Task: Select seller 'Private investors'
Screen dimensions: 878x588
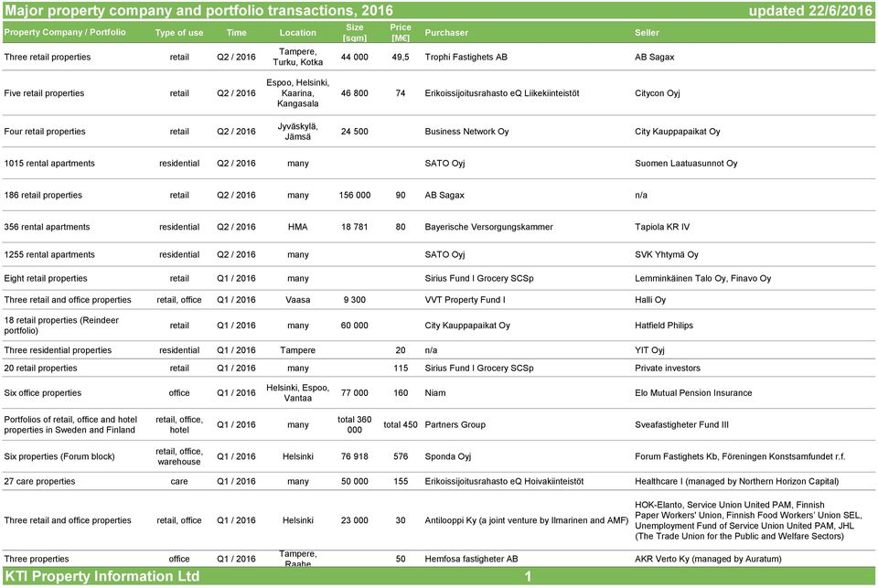Action: pyautogui.click(x=668, y=368)
